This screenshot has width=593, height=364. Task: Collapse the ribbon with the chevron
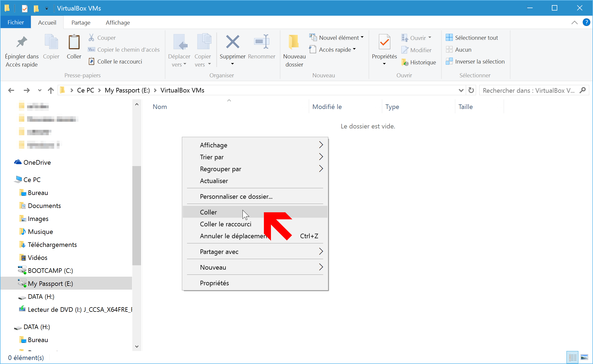(x=574, y=22)
